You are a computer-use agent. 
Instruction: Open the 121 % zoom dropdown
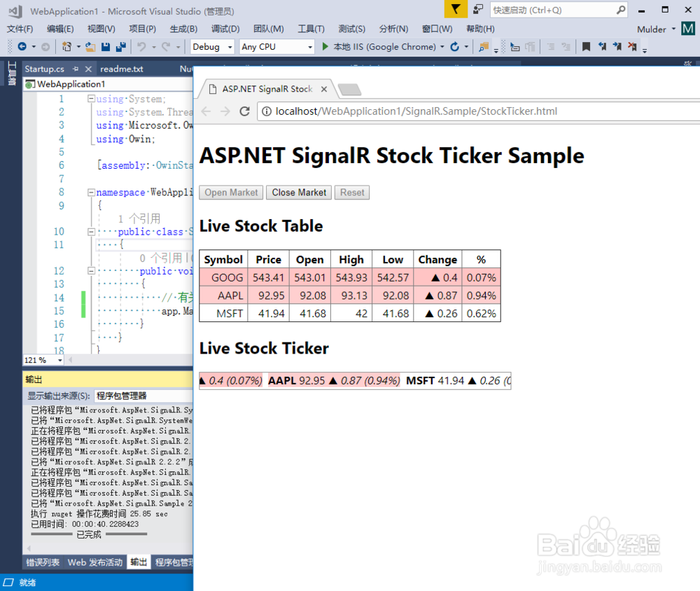pyautogui.click(x=59, y=360)
